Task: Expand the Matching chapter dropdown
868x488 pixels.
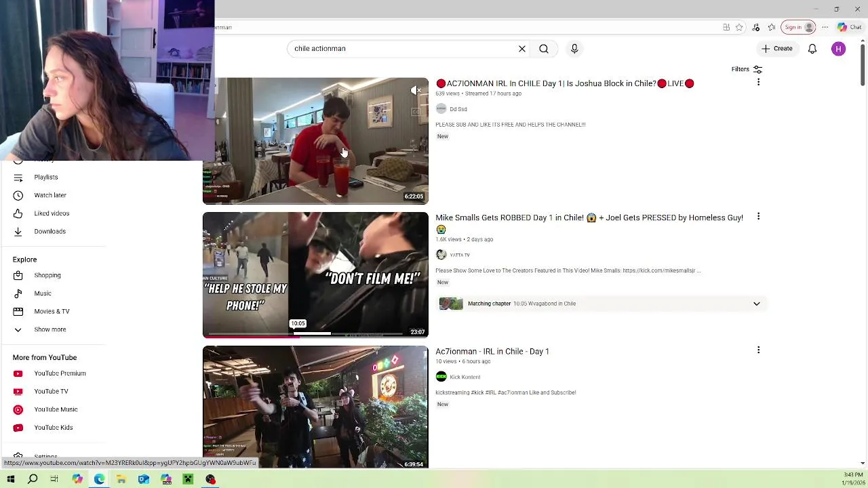Action: tap(757, 304)
